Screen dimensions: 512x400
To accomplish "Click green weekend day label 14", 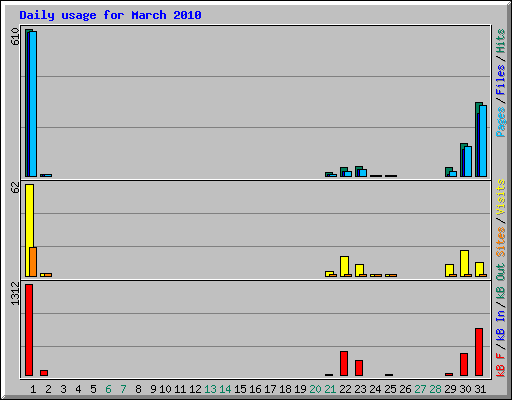I will pos(225,389).
